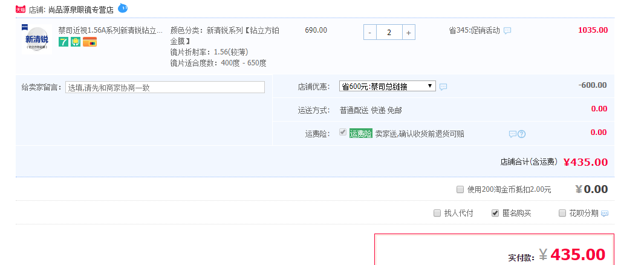Image resolution: width=644 pixels, height=265 pixels.
Task: Uncheck the 匿名购买 checkbox
Action: [x=495, y=213]
